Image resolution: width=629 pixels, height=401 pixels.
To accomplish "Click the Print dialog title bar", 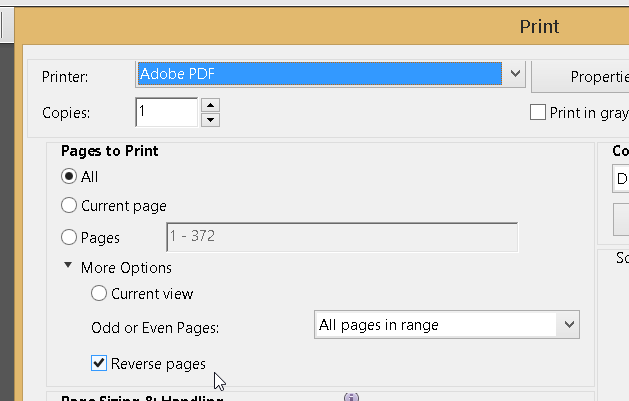I will pyautogui.click(x=322, y=26).
